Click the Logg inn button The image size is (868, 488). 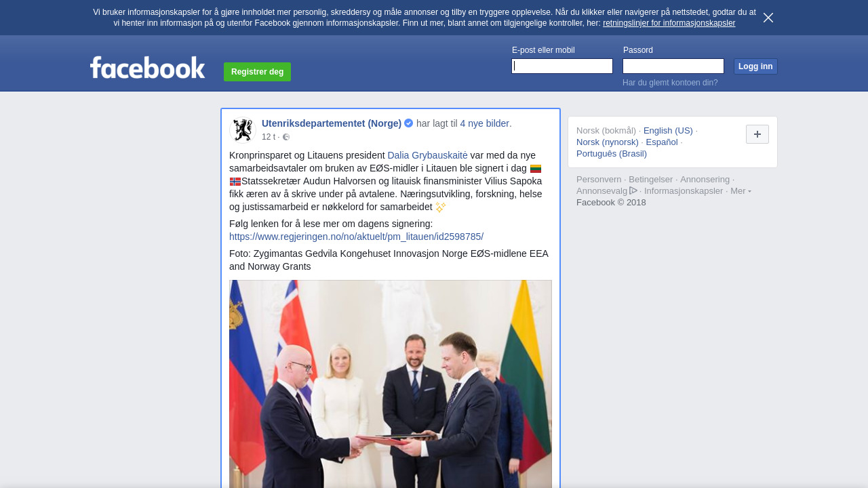pyautogui.click(x=755, y=66)
